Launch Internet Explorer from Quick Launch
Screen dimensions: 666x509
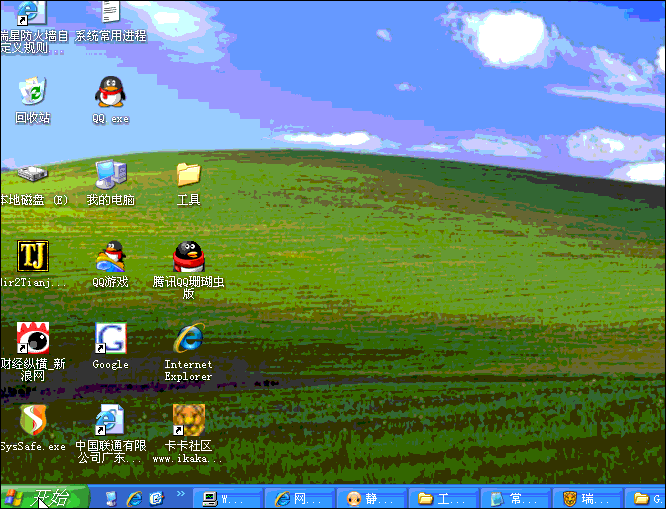pos(134,498)
